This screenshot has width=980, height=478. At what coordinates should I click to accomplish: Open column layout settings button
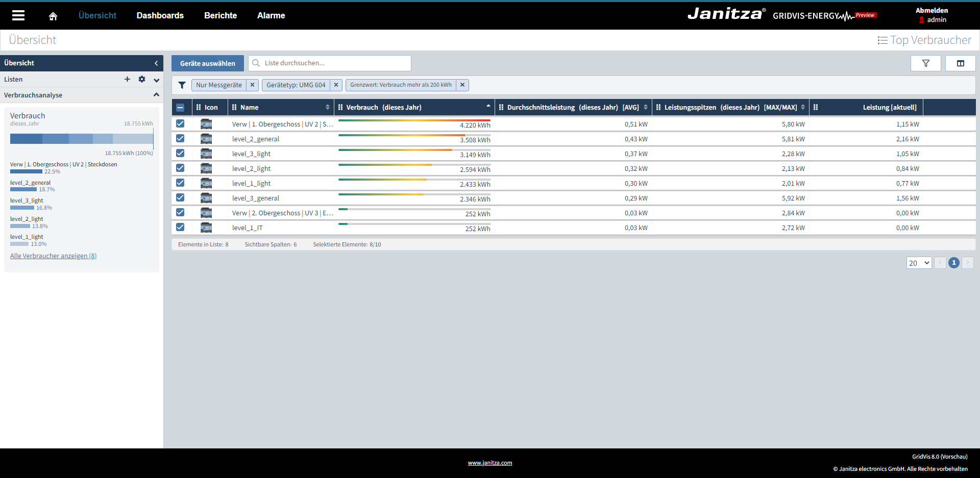pyautogui.click(x=960, y=63)
